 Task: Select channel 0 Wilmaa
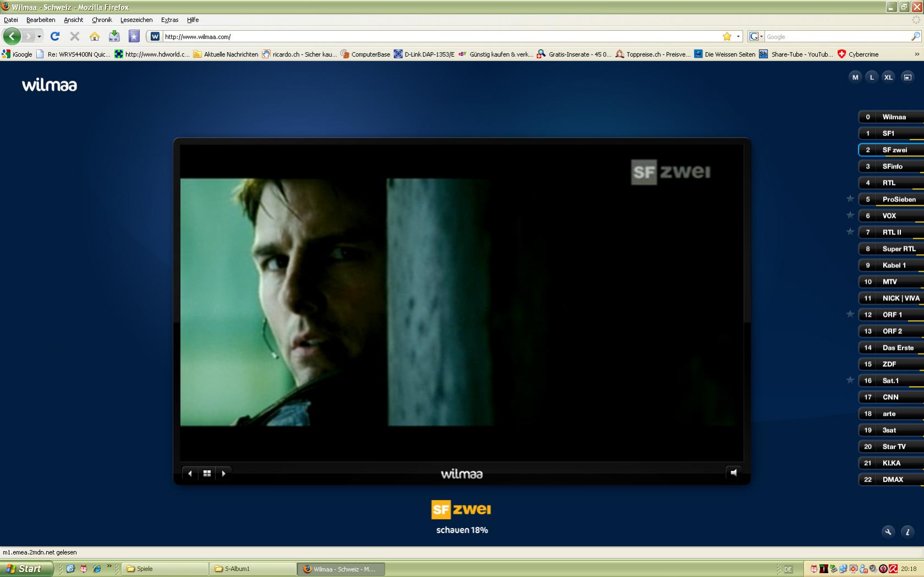(891, 117)
